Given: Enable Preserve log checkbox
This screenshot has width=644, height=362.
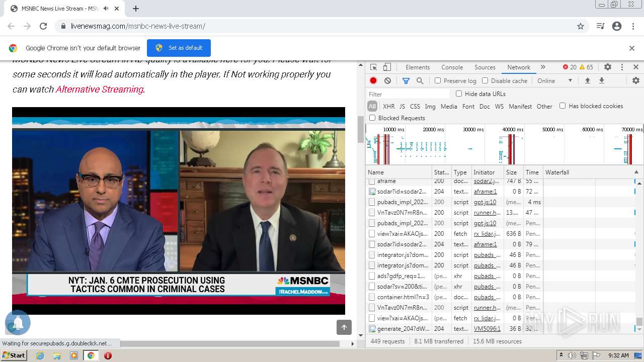Looking at the screenshot, I should click(438, 80).
